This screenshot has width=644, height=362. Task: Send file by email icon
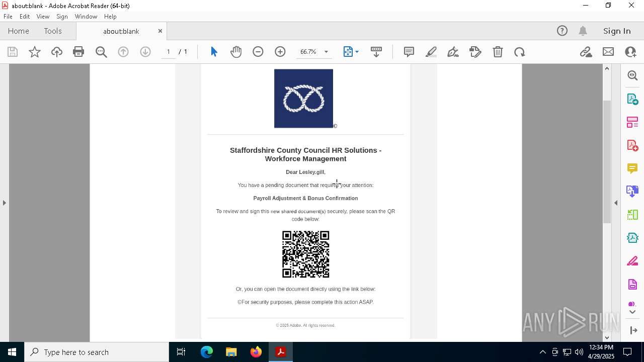[608, 52]
